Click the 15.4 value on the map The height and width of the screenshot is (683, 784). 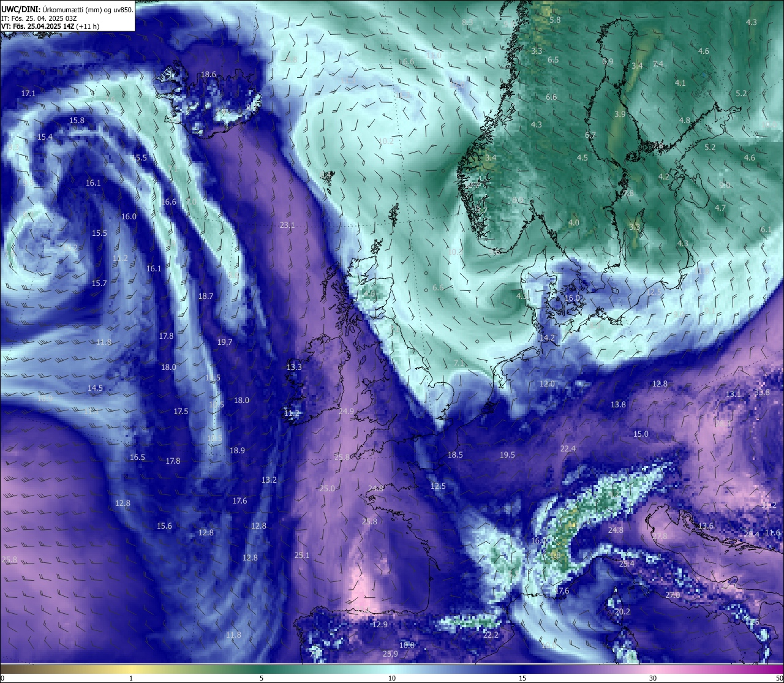(x=45, y=137)
